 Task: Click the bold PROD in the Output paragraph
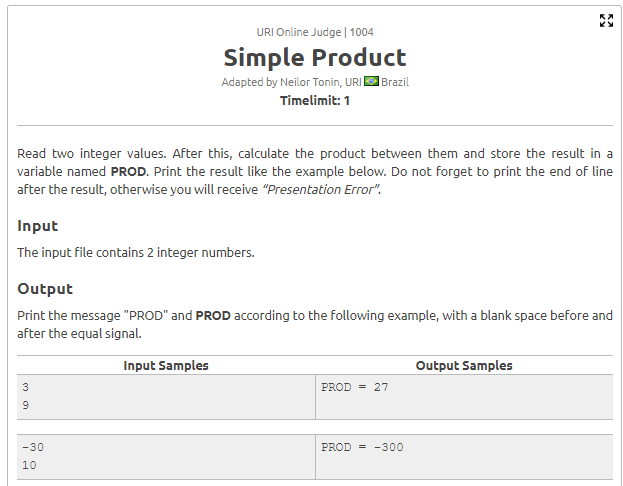[213, 316]
